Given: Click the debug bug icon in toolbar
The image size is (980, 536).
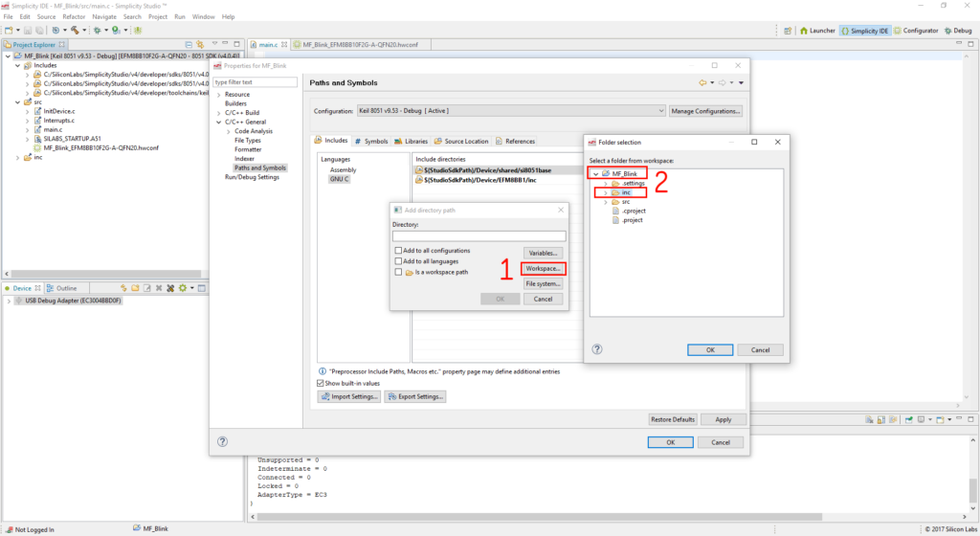Looking at the screenshot, I should coord(96,31).
